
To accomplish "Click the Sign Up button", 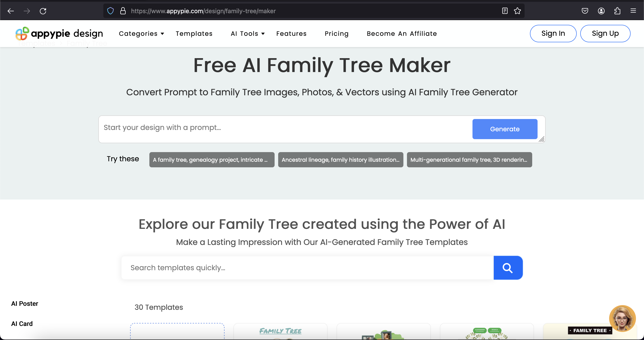I will (x=605, y=34).
